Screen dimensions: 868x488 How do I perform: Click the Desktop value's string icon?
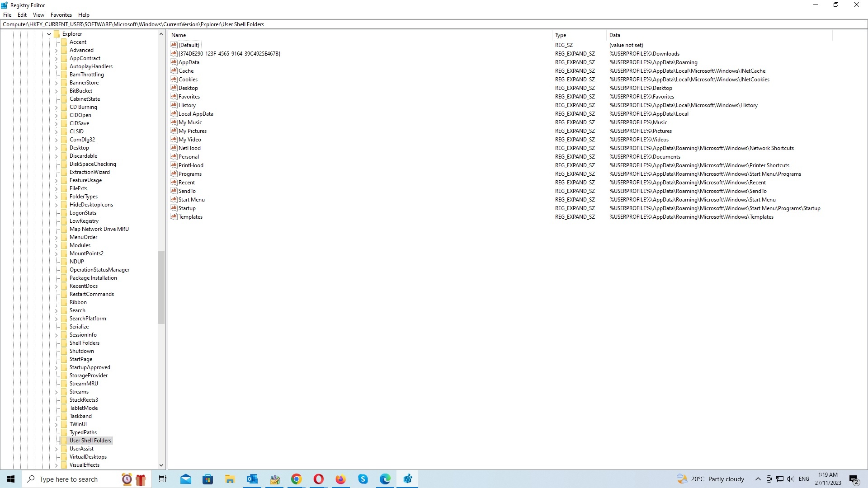pos(174,88)
